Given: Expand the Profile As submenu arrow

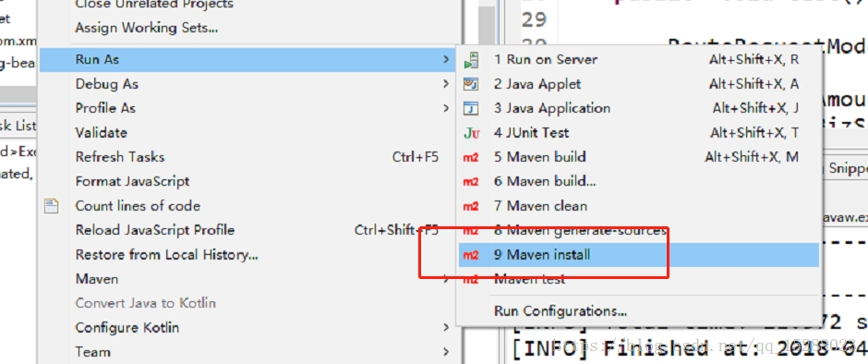Looking at the screenshot, I should (x=446, y=109).
